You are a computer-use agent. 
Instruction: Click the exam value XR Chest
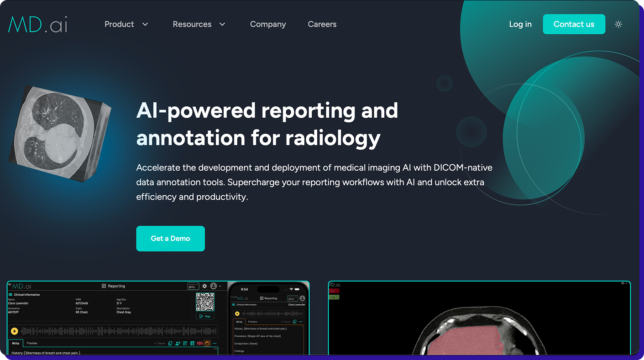[x=82, y=312]
